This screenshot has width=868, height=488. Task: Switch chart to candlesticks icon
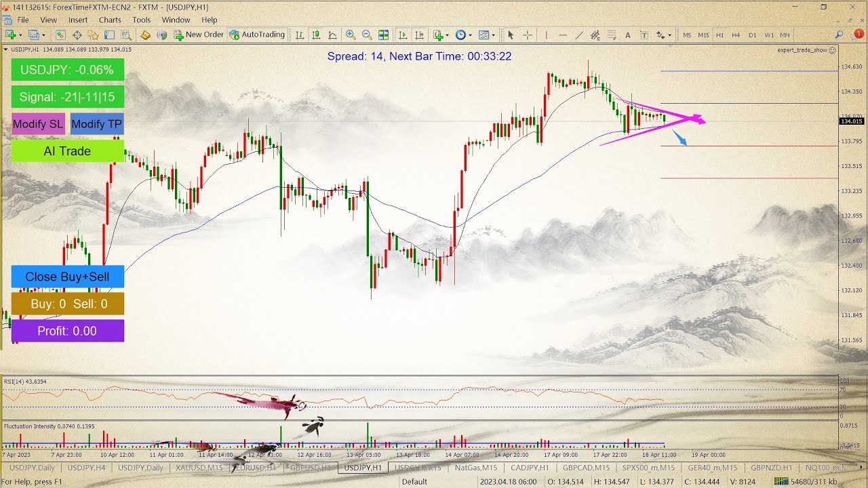click(x=315, y=35)
